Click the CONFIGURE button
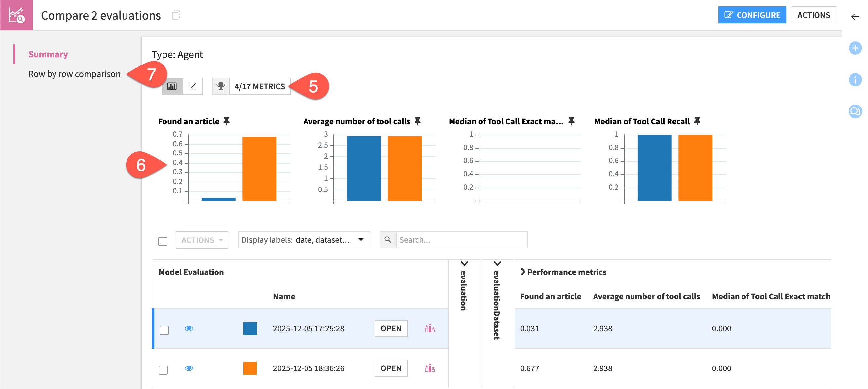The height and width of the screenshot is (389, 868). pyautogui.click(x=752, y=15)
